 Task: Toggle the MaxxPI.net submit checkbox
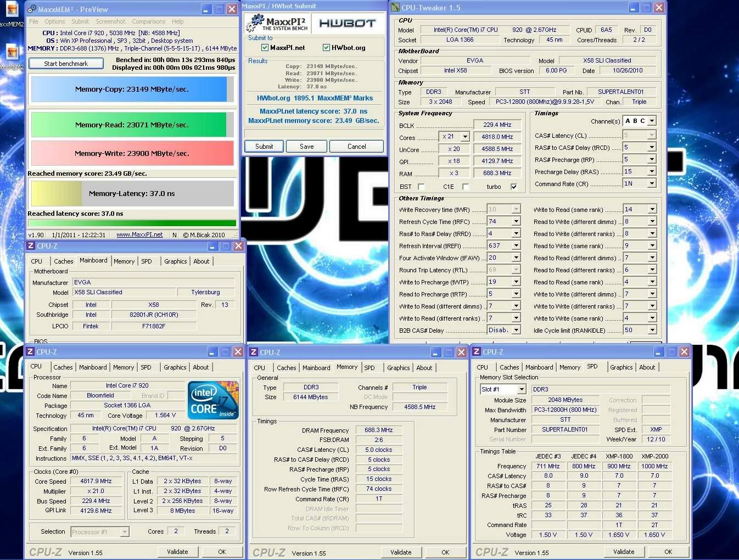pos(265,48)
